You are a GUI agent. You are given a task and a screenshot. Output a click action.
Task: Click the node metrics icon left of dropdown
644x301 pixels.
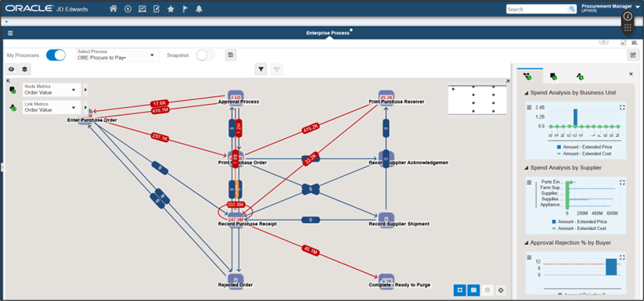(x=13, y=90)
